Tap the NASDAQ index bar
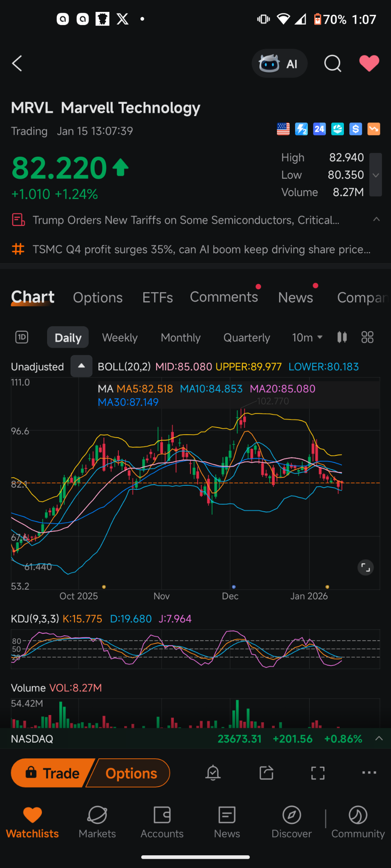Viewport: 391px width, 868px height. 195,739
